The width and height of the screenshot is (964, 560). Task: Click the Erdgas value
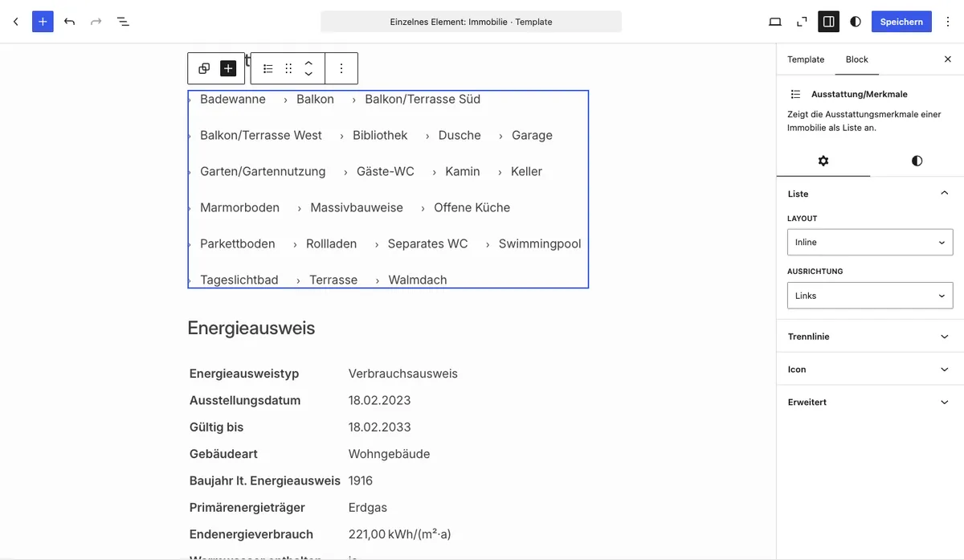point(368,508)
